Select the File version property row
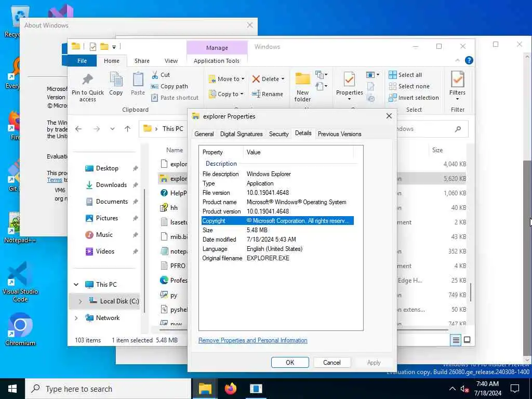Screen dimensions: 532x399 [278, 193]
